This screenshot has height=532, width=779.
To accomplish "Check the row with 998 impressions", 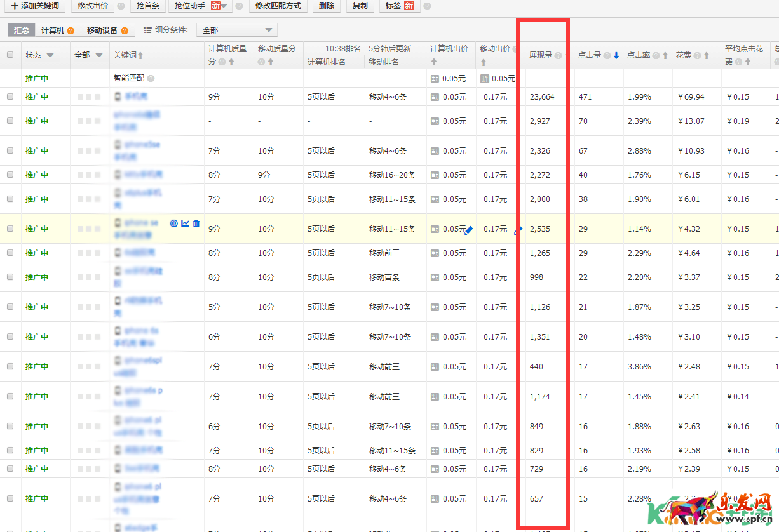I will (x=10, y=277).
